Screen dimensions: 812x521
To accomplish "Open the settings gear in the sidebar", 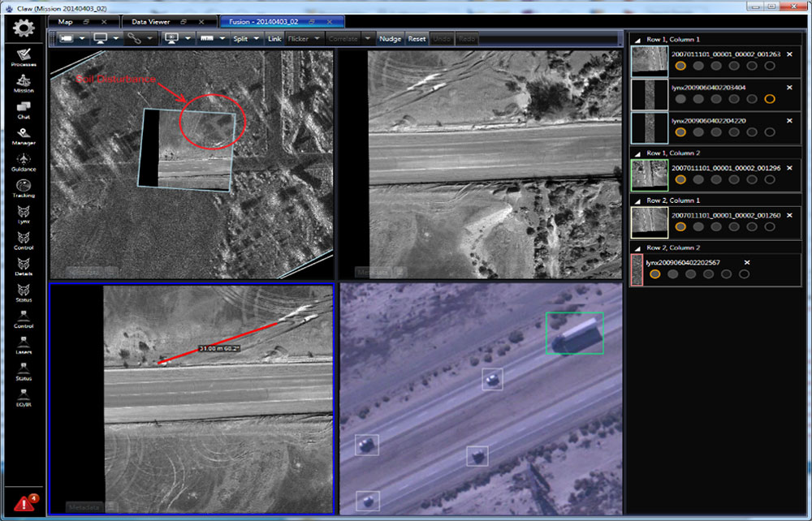I will 24,29.
